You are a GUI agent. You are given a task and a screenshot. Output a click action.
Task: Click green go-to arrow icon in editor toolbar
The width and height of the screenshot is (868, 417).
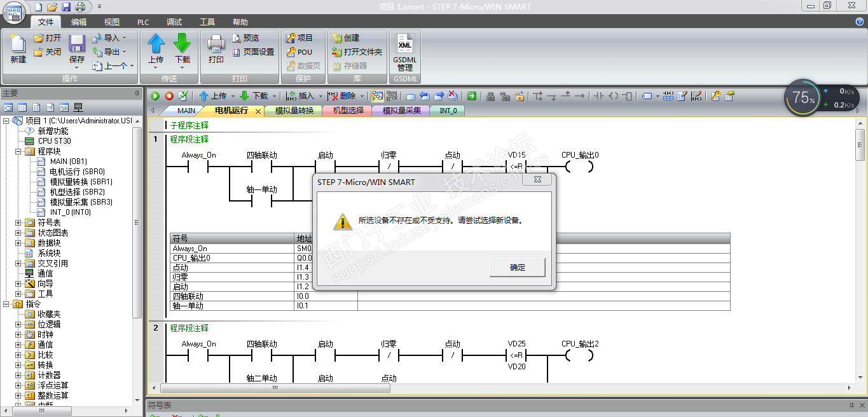pyautogui.click(x=472, y=96)
